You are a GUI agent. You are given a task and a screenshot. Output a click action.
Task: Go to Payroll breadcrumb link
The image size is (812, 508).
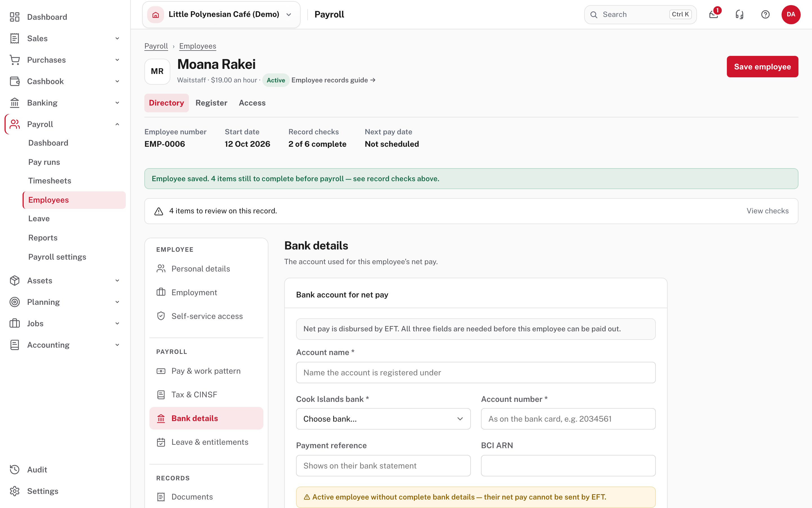click(156, 46)
